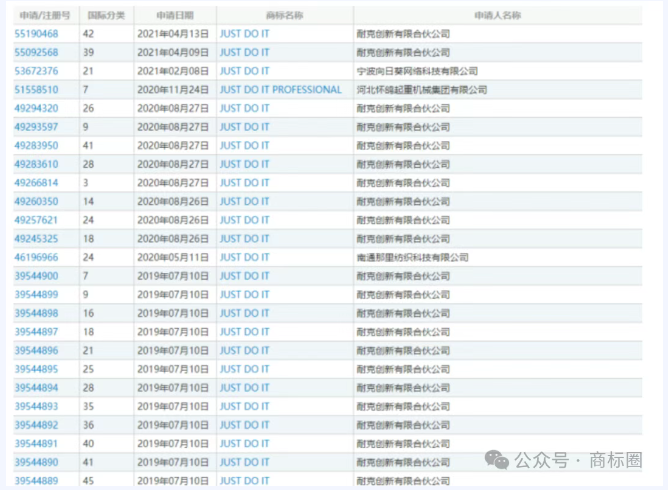Open registration number 49294320
The width and height of the screenshot is (668, 490).
tap(36, 108)
